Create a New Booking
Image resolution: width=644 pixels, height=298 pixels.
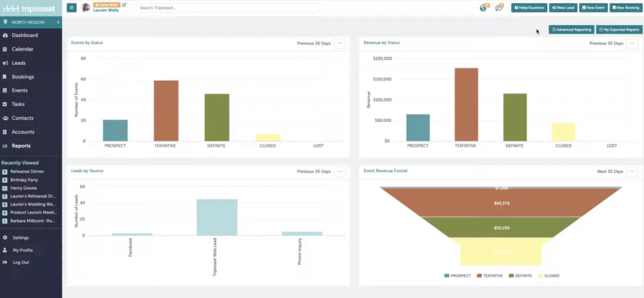pos(626,8)
